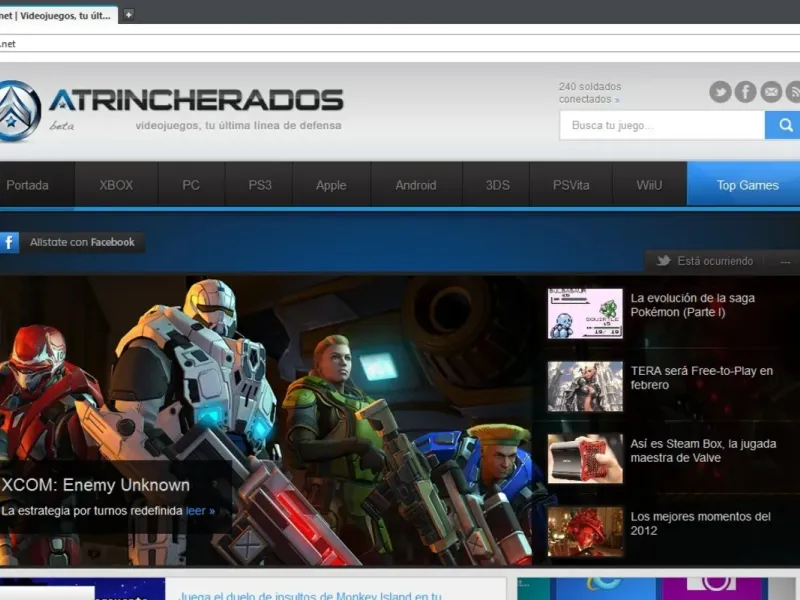800x600 pixels.
Task: Open the PS3 section
Action: point(260,185)
